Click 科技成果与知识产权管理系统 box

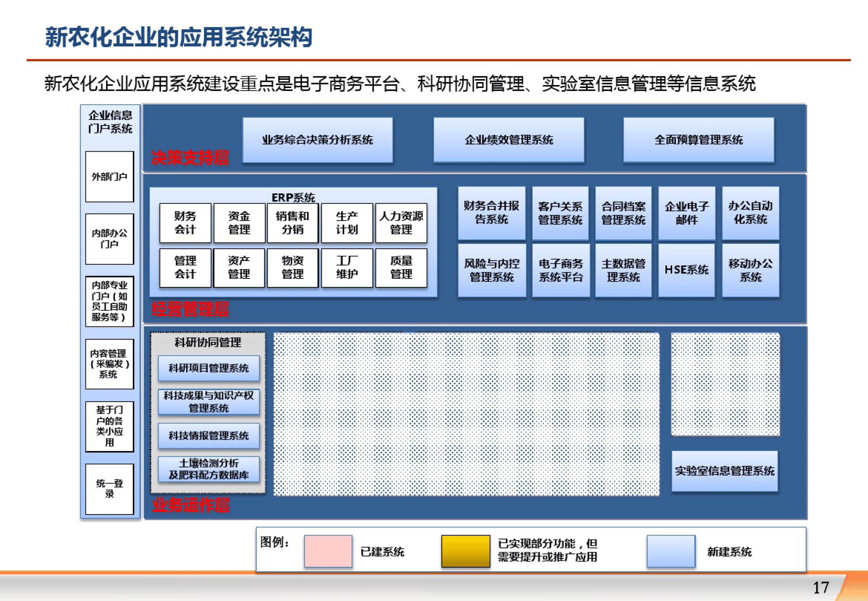click(209, 402)
